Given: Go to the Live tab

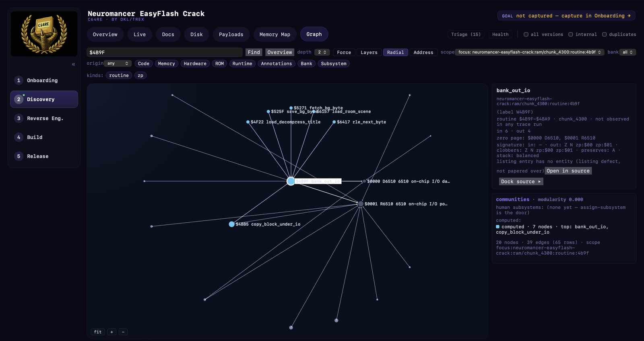Looking at the screenshot, I should pyautogui.click(x=140, y=34).
